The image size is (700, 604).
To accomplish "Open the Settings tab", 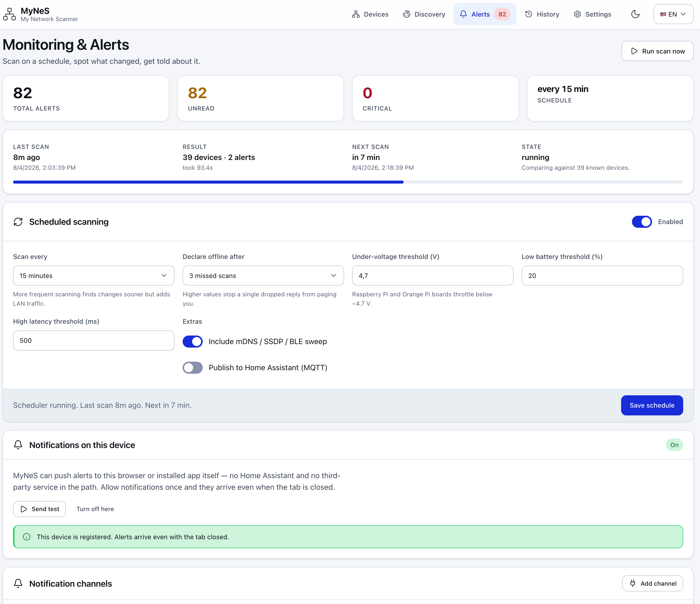I will (592, 14).
